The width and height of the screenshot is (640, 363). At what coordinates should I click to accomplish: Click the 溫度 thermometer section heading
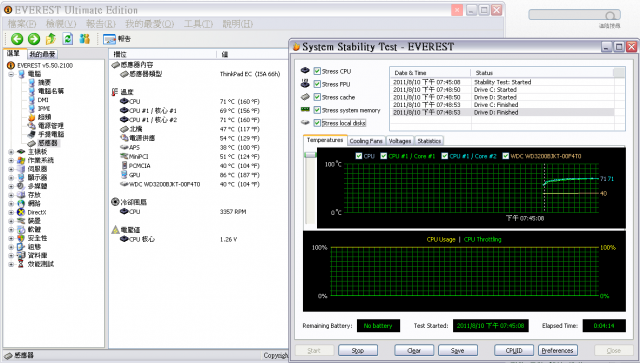tap(127, 92)
